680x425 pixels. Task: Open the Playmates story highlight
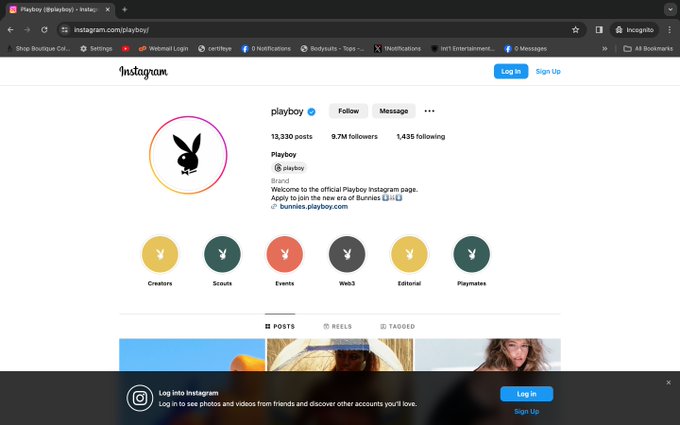(471, 254)
